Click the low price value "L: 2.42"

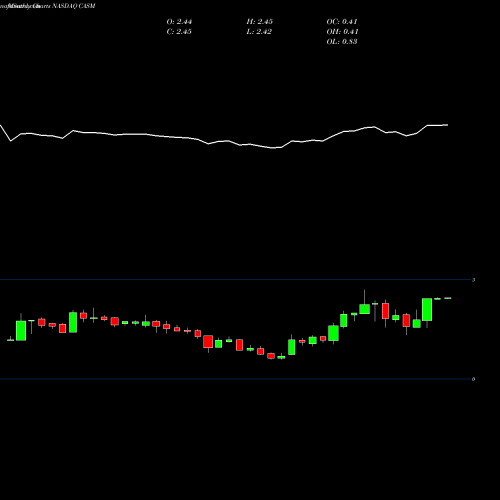tap(259, 32)
